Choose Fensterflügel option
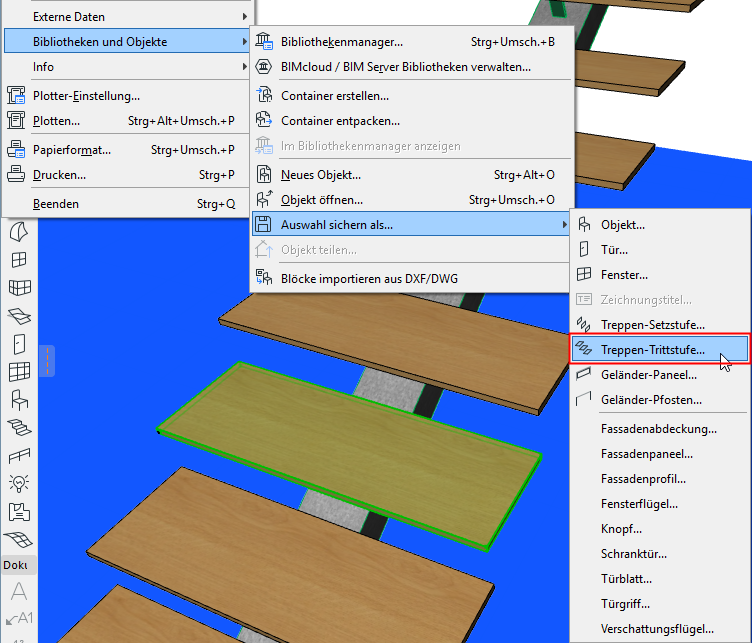752x643 pixels. coord(660,503)
